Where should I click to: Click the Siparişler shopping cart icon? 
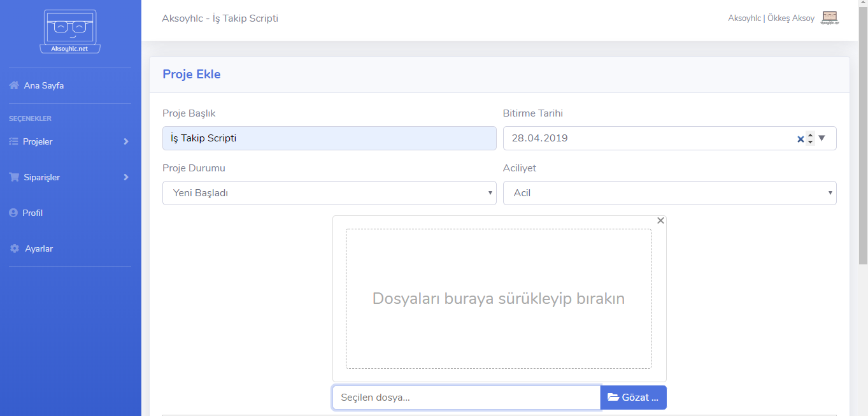[14, 177]
